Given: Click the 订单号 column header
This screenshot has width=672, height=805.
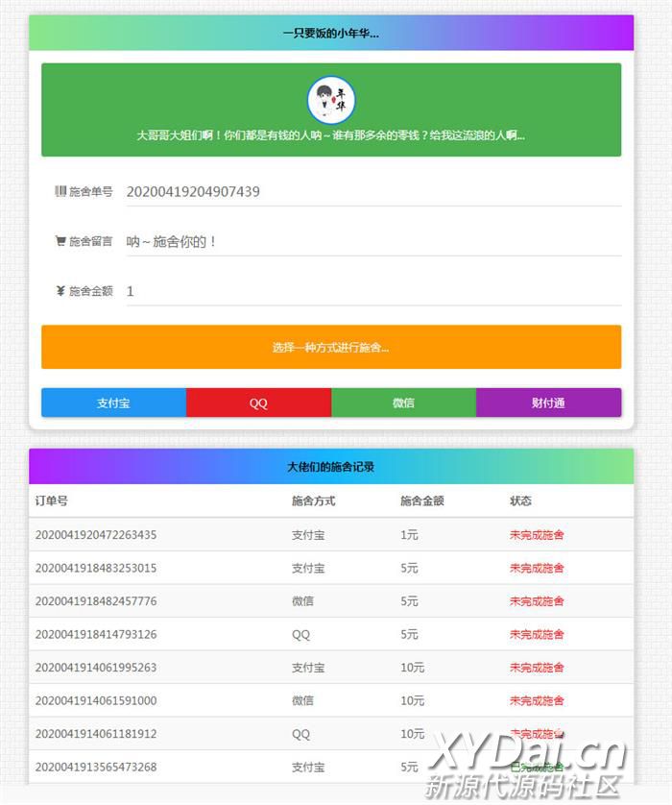Looking at the screenshot, I should coord(51,500).
